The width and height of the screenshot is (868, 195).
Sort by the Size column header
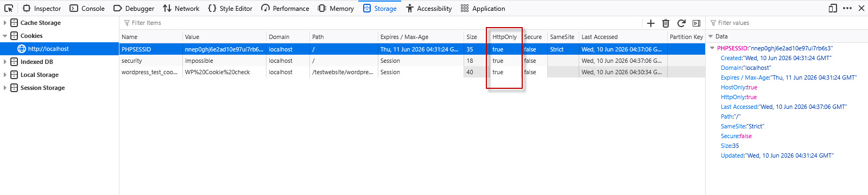tap(477, 37)
